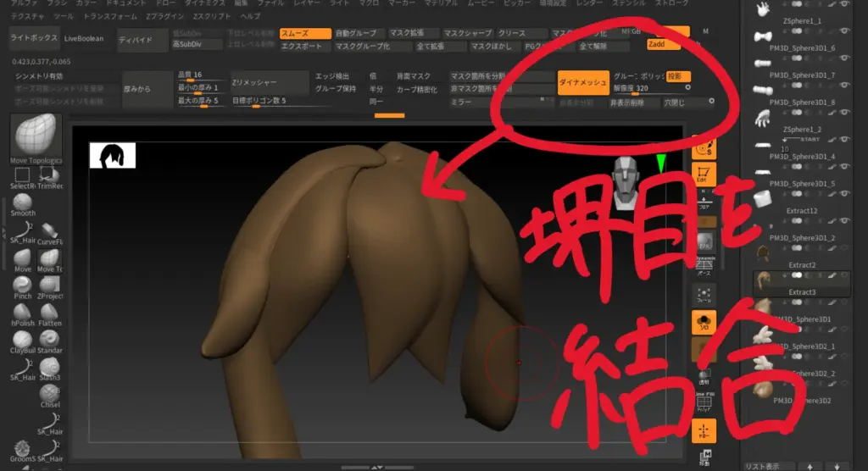Open the Zスクリプト menu
Viewport: 868px width, 471px height.
point(212,16)
